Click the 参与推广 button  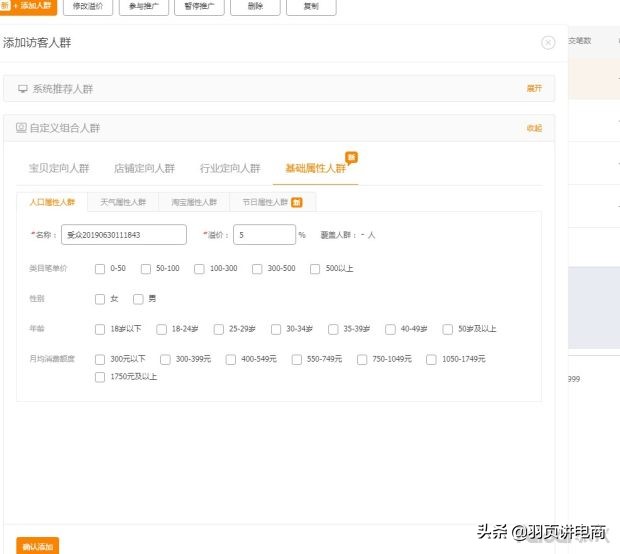click(x=144, y=6)
